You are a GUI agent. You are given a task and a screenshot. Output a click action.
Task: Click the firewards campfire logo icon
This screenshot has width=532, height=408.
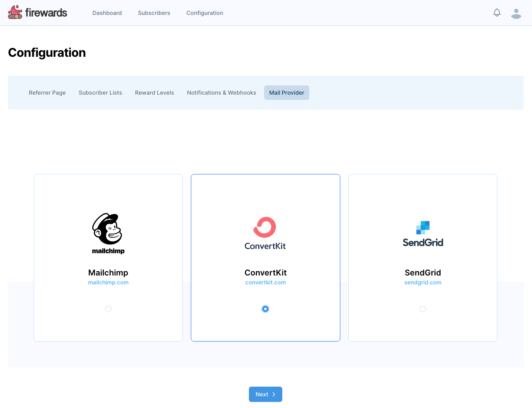pyautogui.click(x=15, y=12)
